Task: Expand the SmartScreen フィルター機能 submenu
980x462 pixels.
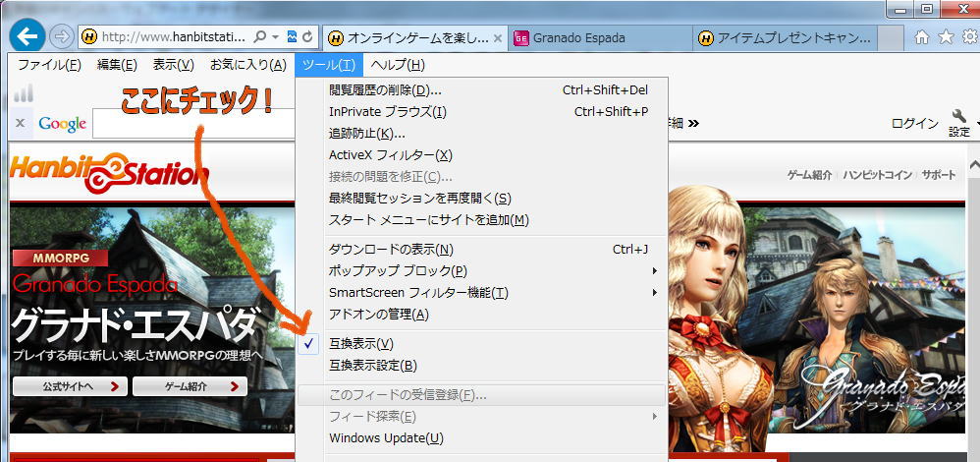Action: click(x=654, y=292)
